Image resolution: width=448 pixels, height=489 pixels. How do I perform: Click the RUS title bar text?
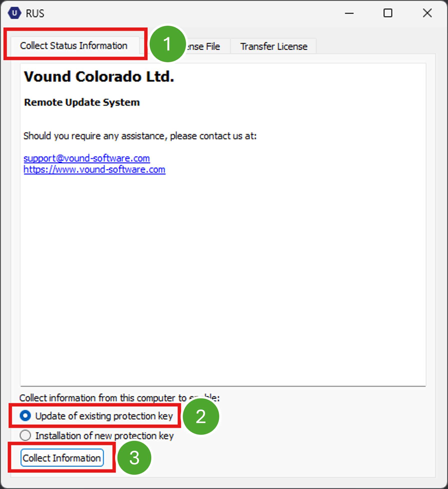click(x=35, y=13)
